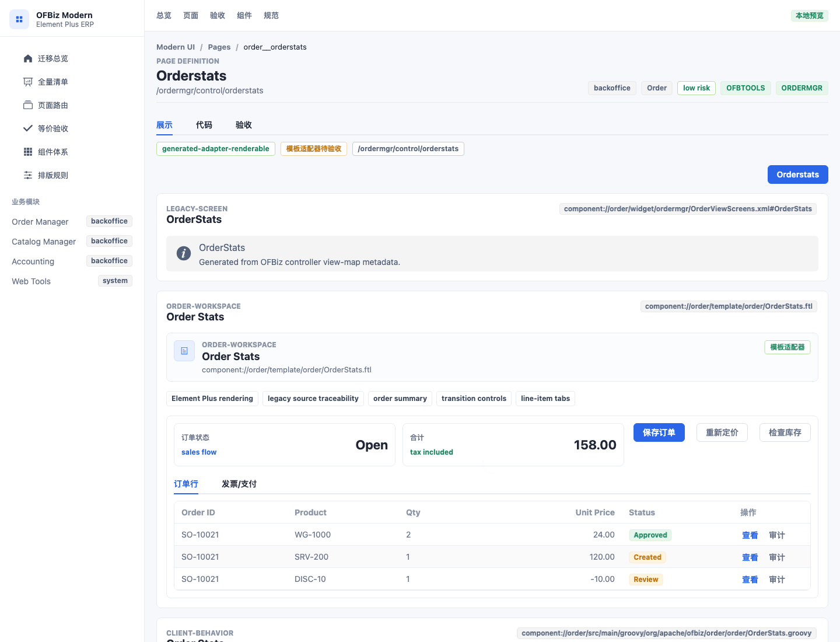This screenshot has width=840, height=642.
Task: Click the 保存订单 button
Action: point(659,432)
